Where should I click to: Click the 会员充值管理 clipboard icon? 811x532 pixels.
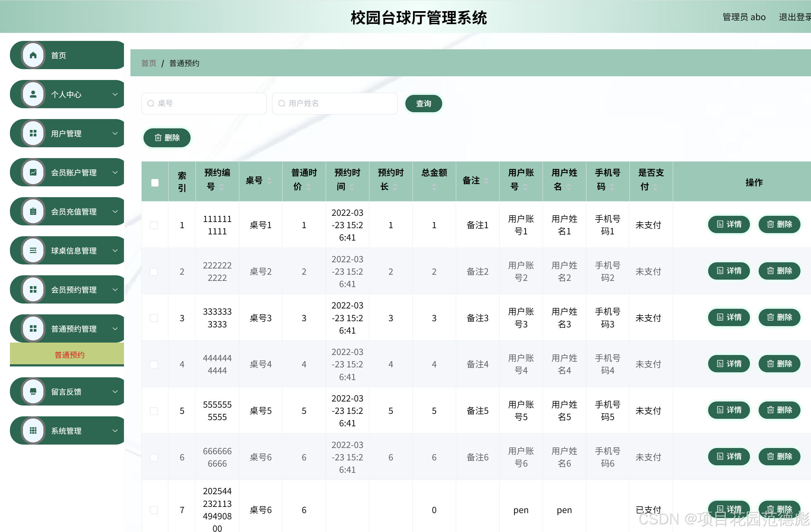[33, 211]
